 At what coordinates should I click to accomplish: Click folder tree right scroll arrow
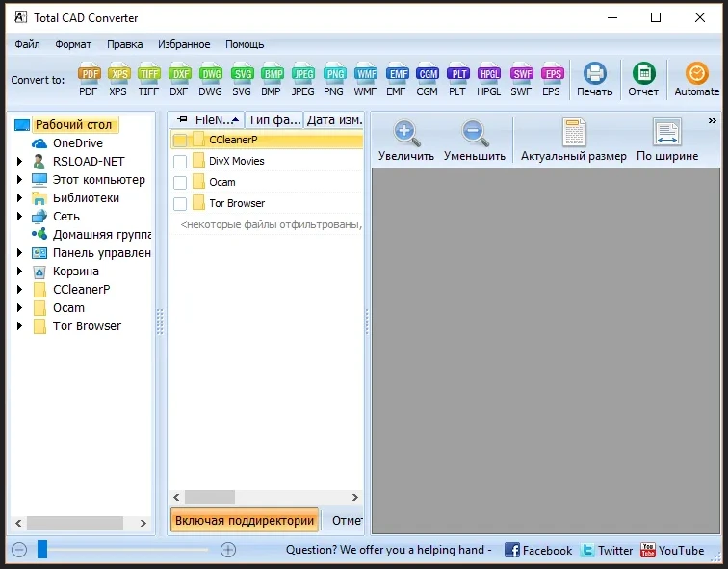(143, 524)
